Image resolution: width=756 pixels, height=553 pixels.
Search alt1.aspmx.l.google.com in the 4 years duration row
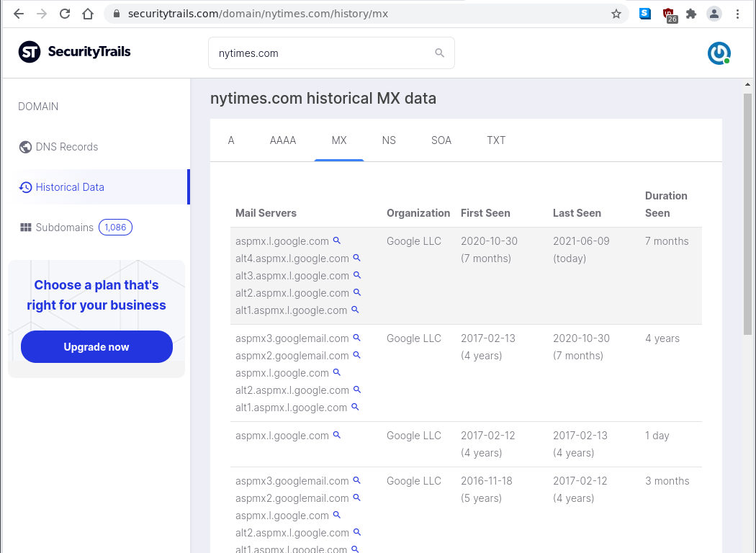[x=356, y=408]
